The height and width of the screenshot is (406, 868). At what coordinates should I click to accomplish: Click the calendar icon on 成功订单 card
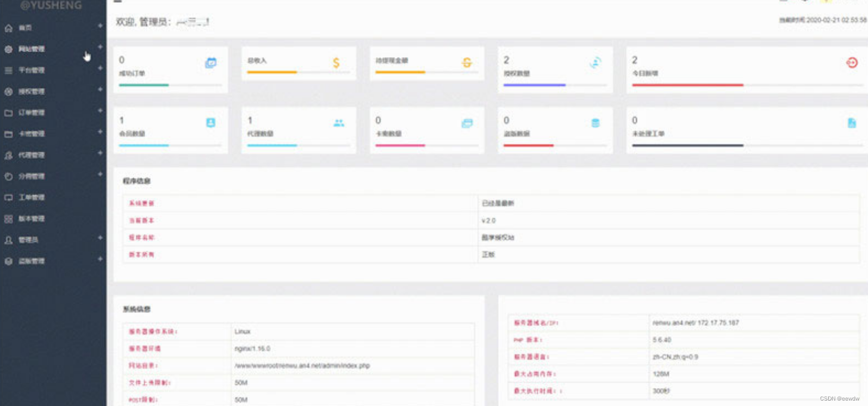(210, 63)
